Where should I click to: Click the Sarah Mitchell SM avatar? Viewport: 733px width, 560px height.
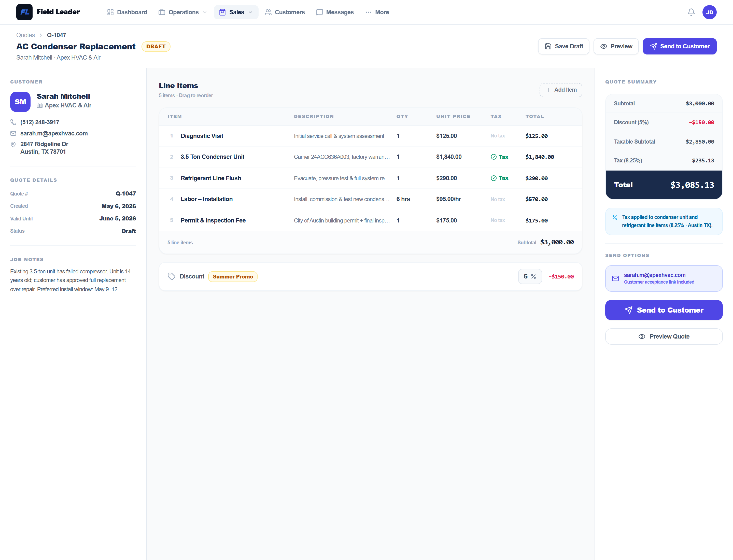(x=20, y=102)
